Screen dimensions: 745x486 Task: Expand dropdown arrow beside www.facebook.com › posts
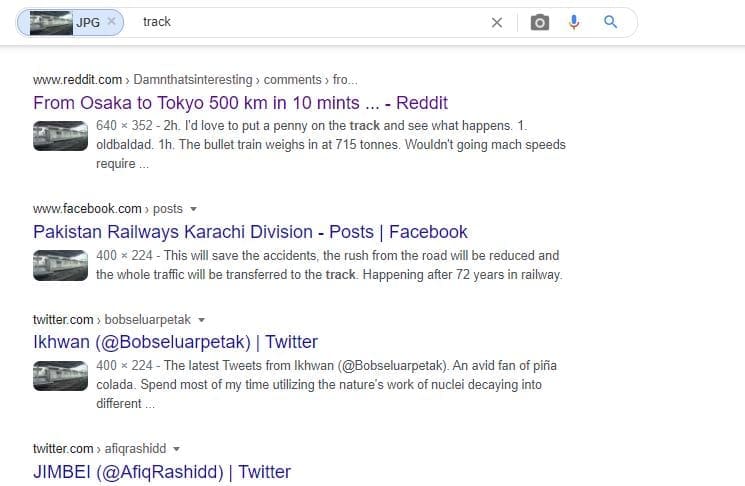pos(193,209)
